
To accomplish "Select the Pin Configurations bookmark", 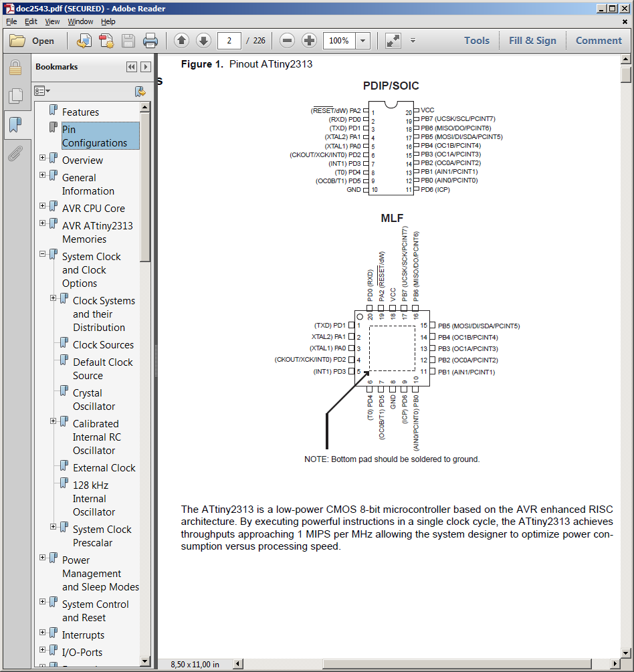I will click(100, 136).
